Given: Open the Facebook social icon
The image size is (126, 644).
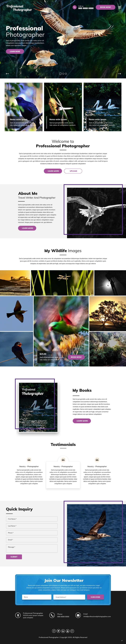Looking at the screenshot, I should click(54, 631).
